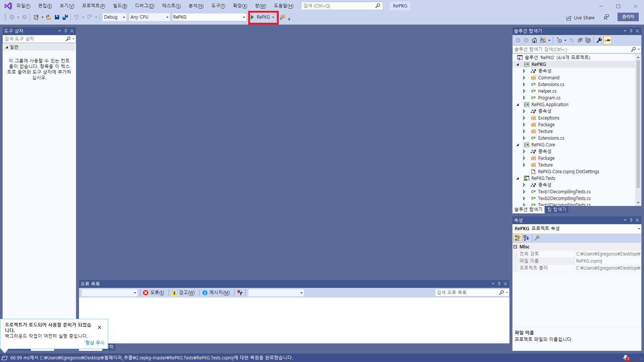644x362 pixels.
Task: Collapse the 일반 group in Toolbox
Action: (x=7, y=47)
